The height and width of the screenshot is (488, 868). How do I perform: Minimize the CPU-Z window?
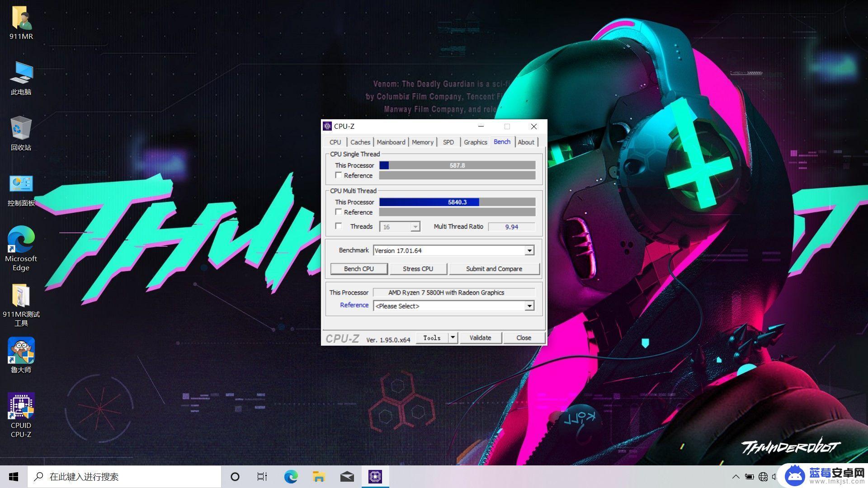click(481, 126)
